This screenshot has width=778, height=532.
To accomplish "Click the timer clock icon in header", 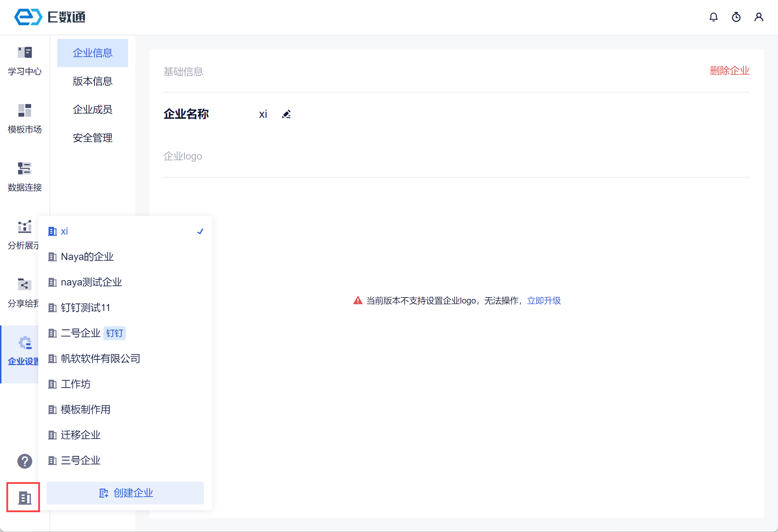I will [x=736, y=17].
